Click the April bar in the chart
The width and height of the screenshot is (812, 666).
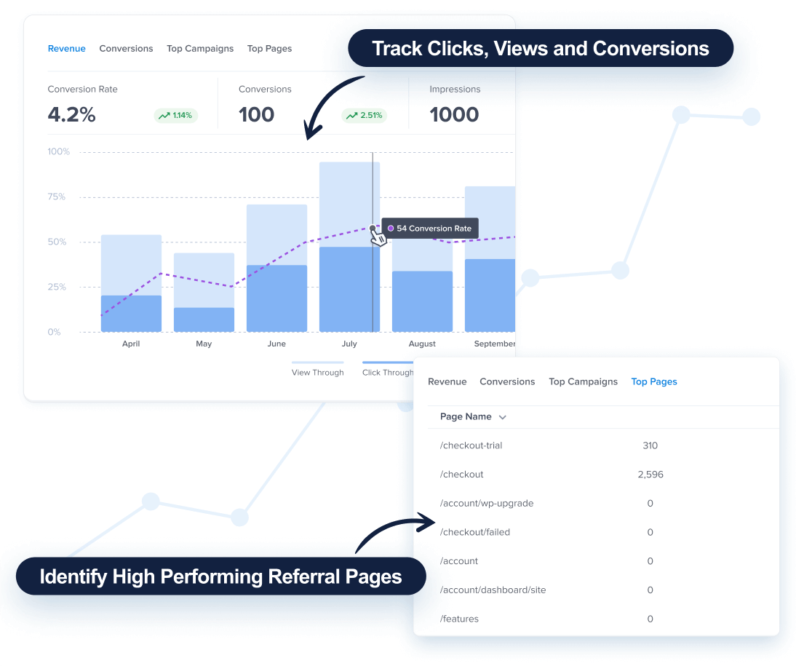[131, 284]
